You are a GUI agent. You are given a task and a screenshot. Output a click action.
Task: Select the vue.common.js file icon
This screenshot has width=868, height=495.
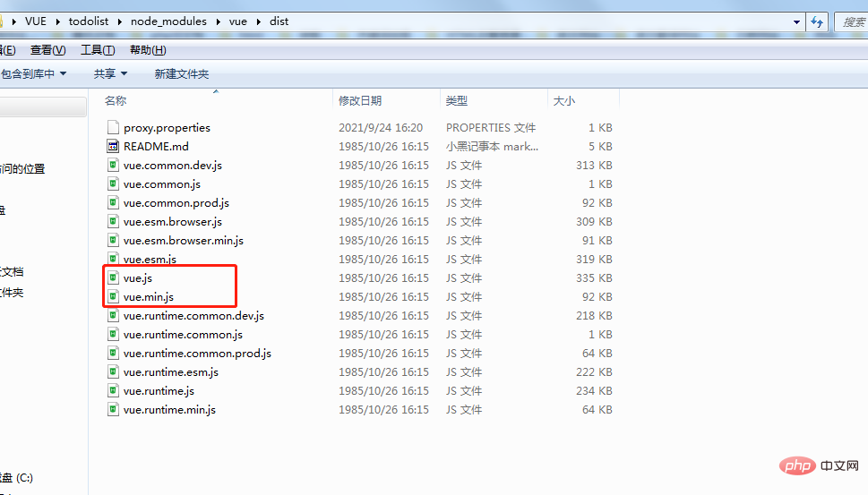(113, 183)
